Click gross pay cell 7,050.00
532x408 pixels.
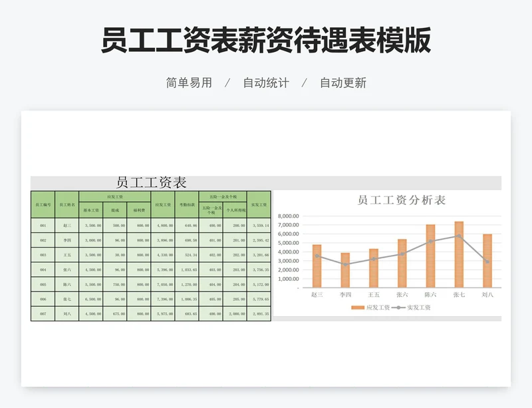pyautogui.click(x=163, y=284)
